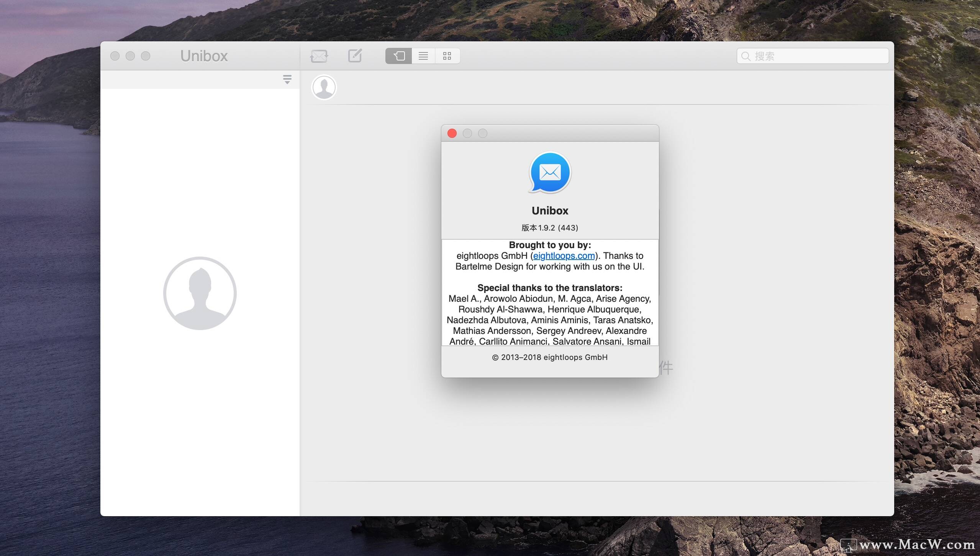Click the main window's gray close button
980x556 pixels.
pyautogui.click(x=115, y=56)
